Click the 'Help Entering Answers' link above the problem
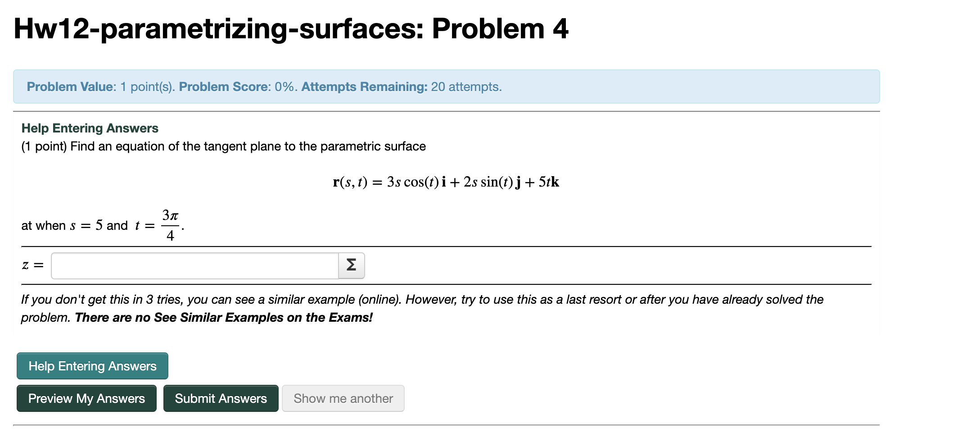This screenshot has width=980, height=447. click(x=90, y=128)
